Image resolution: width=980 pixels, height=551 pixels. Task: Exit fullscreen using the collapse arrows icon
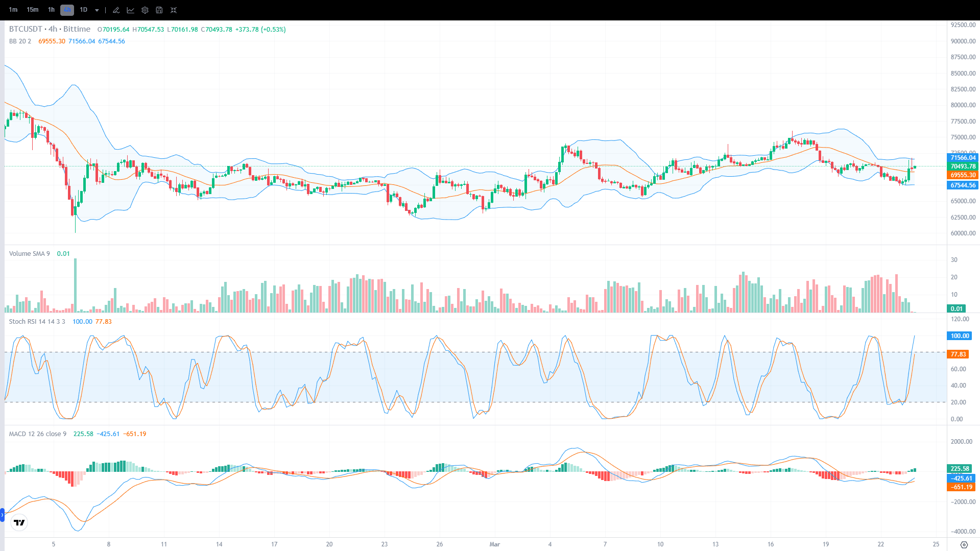click(174, 10)
